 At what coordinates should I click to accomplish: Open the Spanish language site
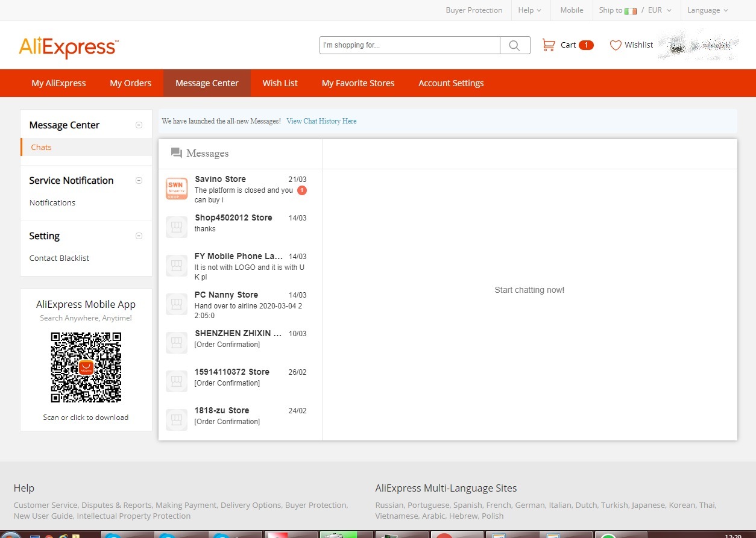(468, 505)
